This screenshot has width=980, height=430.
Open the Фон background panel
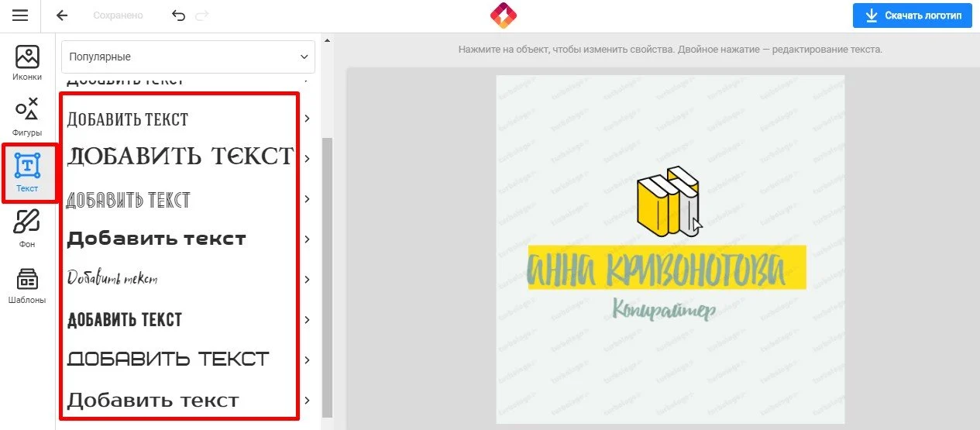[x=27, y=229]
